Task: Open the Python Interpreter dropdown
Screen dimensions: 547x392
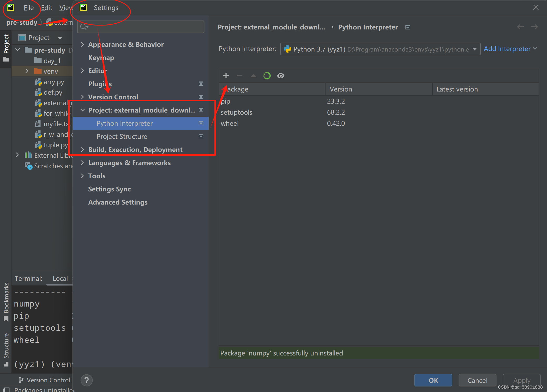Action: (x=380, y=49)
